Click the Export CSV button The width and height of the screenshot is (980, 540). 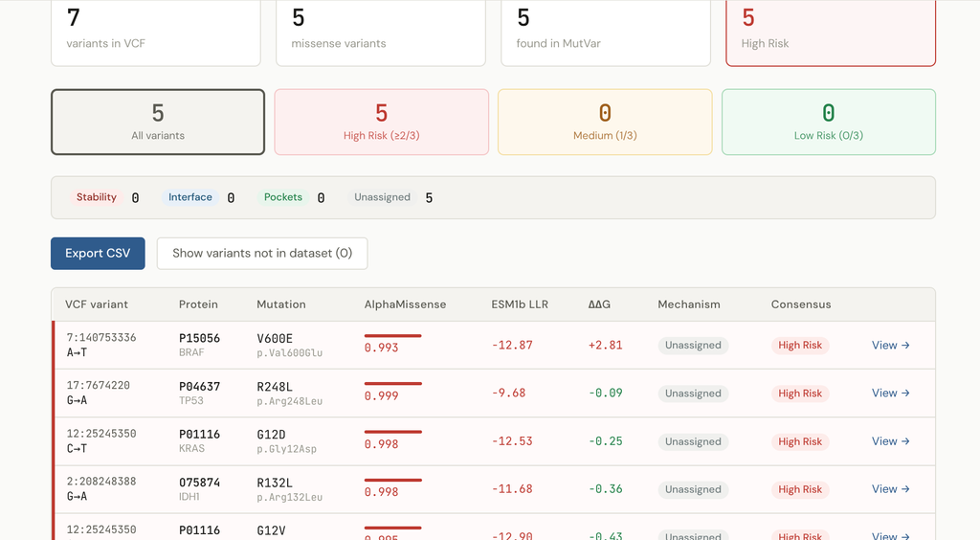click(x=98, y=254)
